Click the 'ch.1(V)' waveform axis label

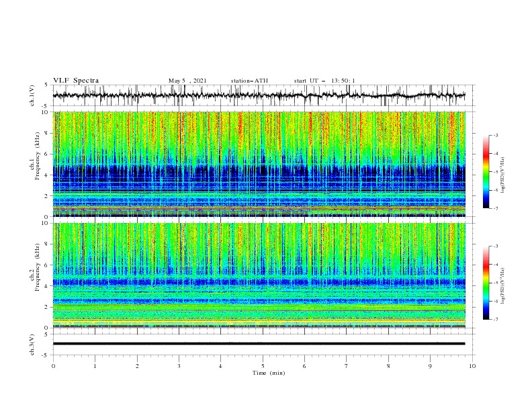32,95
